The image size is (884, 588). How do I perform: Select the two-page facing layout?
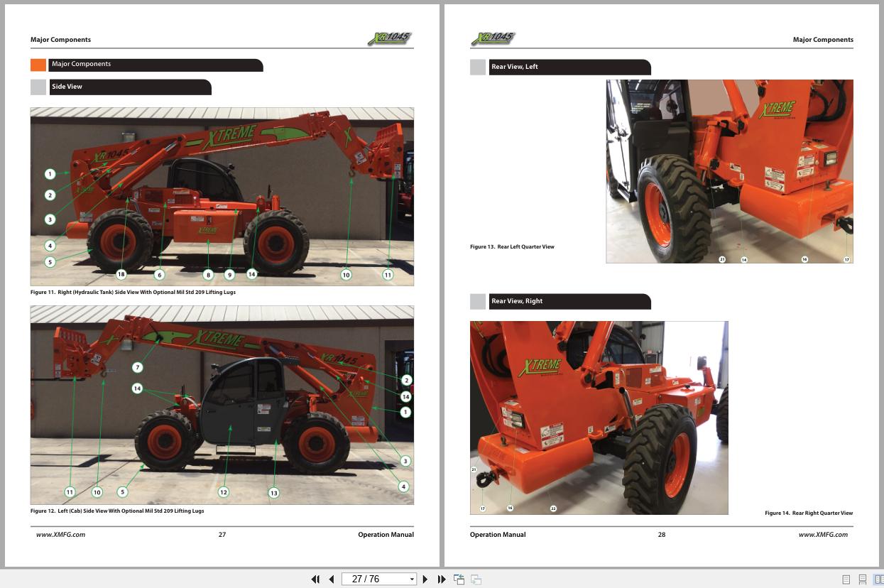tap(879, 579)
